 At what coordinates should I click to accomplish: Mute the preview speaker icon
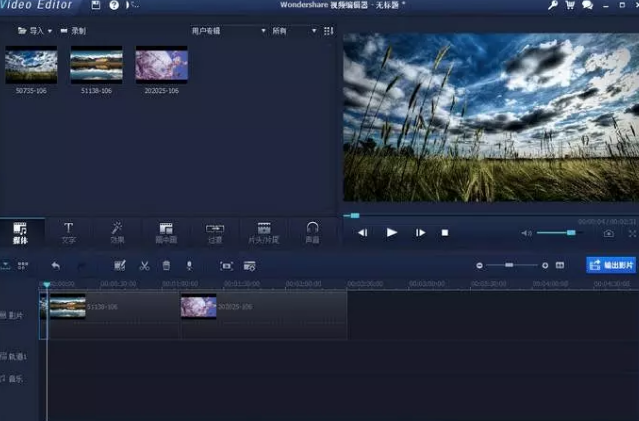click(526, 233)
